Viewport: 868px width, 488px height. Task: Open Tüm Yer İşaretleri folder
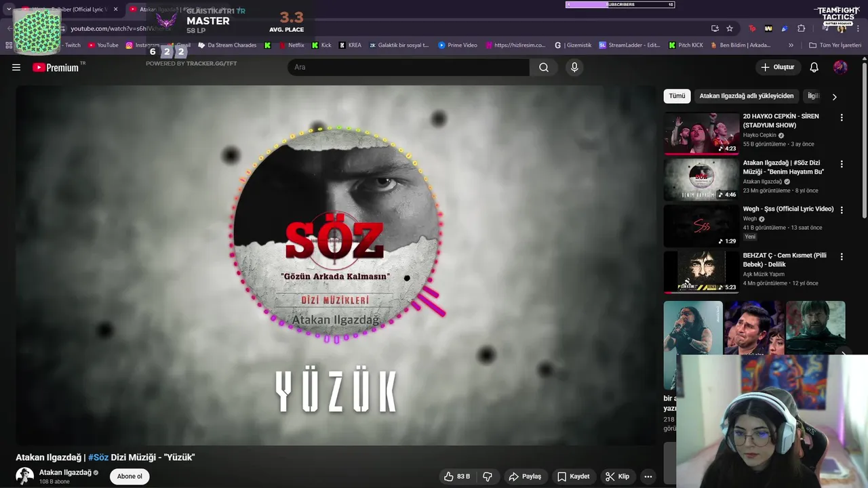[835, 45]
